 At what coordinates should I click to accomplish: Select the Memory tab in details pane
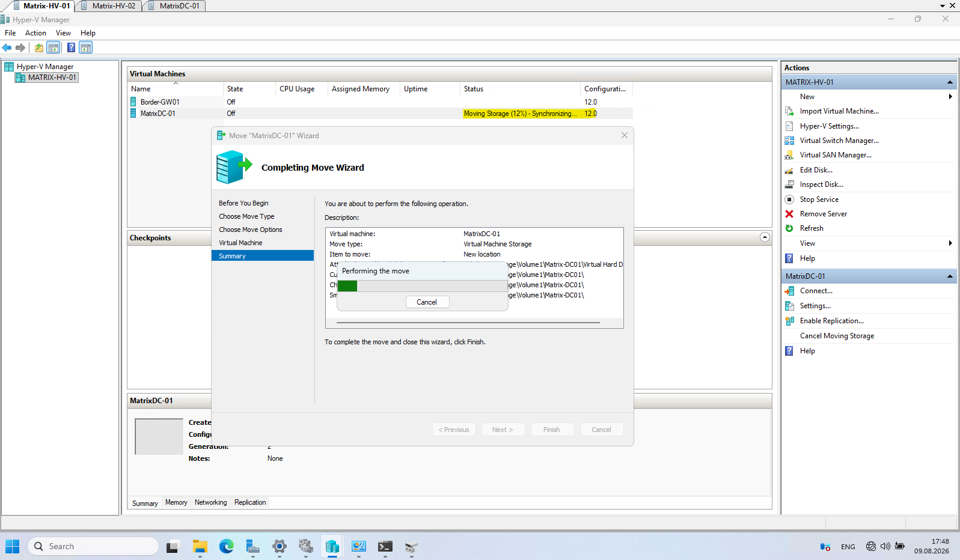tap(176, 502)
